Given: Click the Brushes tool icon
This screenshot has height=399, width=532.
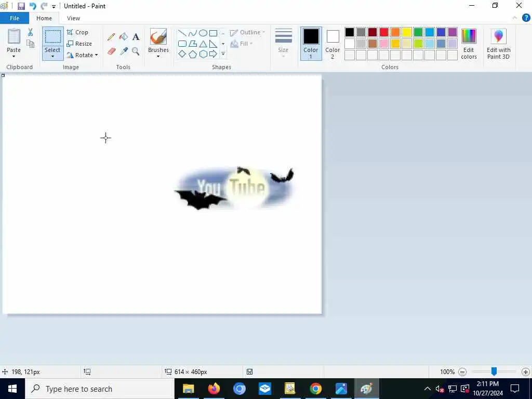Looking at the screenshot, I should click(158, 37).
